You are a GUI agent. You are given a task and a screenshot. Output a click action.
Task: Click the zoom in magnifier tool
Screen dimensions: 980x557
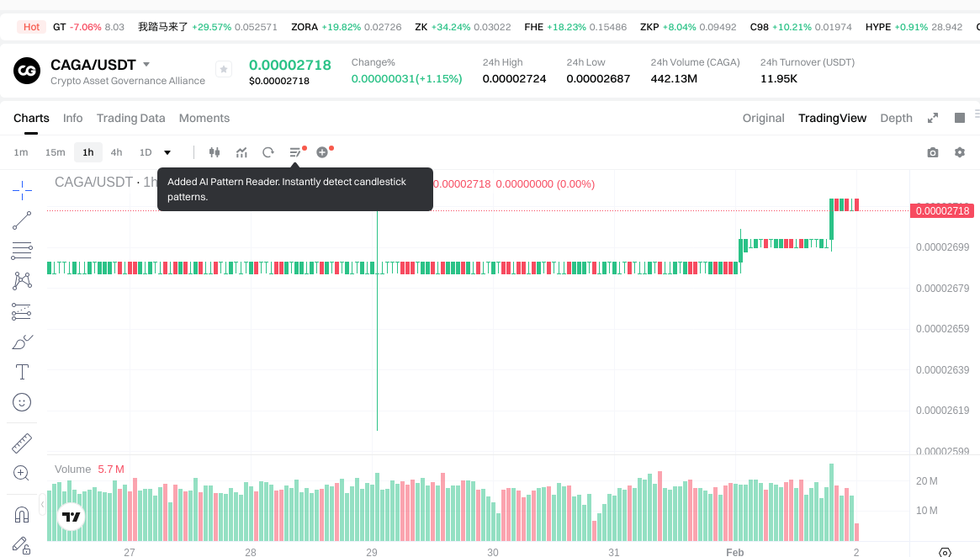pos(22,473)
